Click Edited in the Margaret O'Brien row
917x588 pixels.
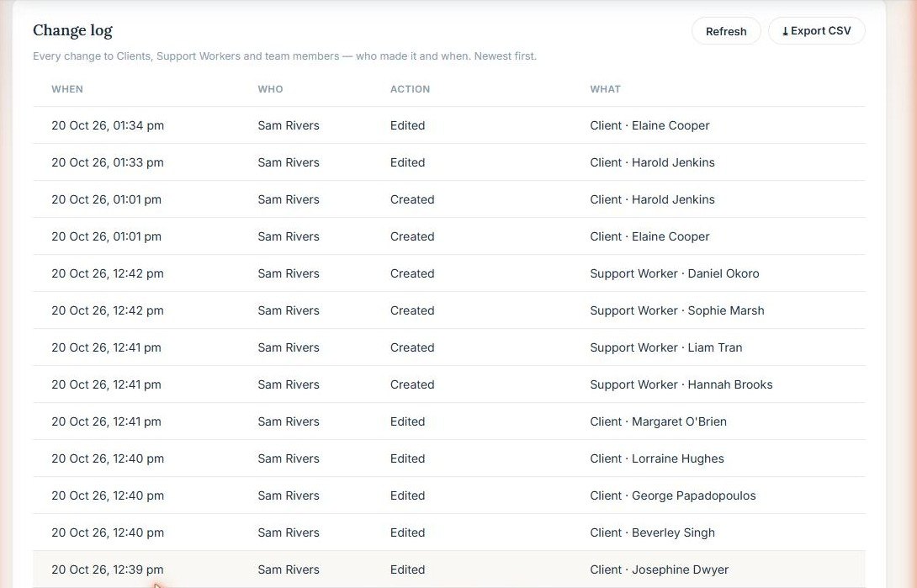(408, 421)
